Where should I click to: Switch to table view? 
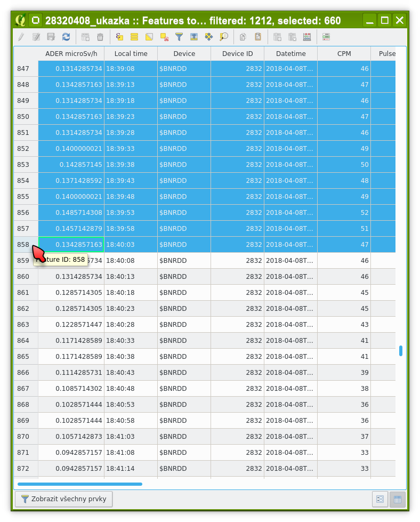coord(397,500)
